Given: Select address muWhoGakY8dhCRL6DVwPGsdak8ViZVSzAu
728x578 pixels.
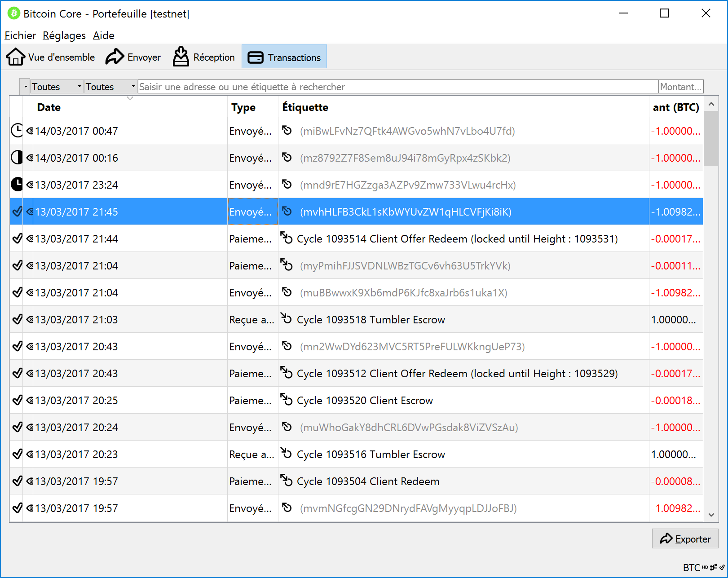Looking at the screenshot, I should coord(409,428).
